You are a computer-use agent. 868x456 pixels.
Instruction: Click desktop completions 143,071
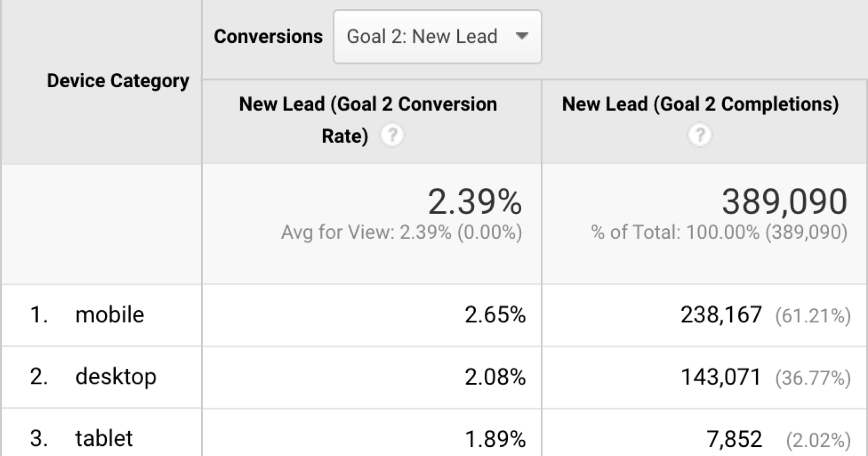coord(721,377)
